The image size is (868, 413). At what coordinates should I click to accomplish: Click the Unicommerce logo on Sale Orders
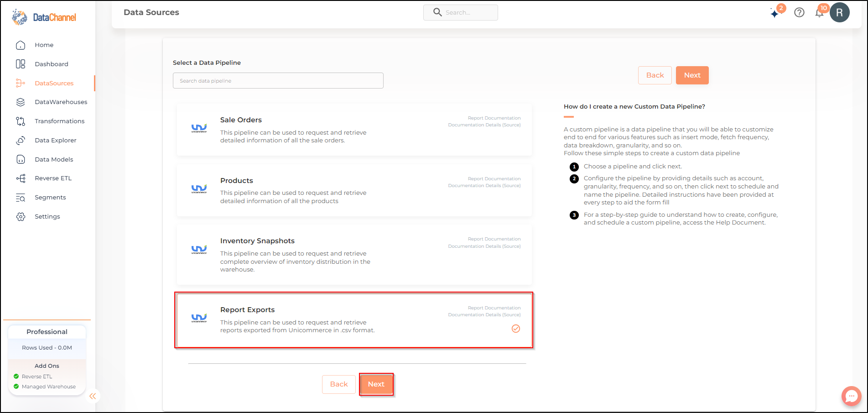[199, 129]
